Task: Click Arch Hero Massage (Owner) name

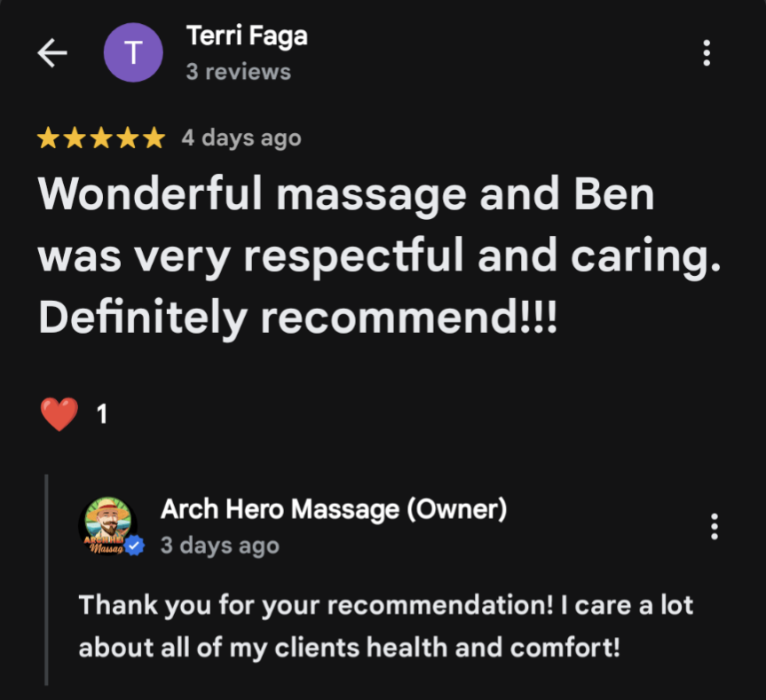Action: (334, 509)
